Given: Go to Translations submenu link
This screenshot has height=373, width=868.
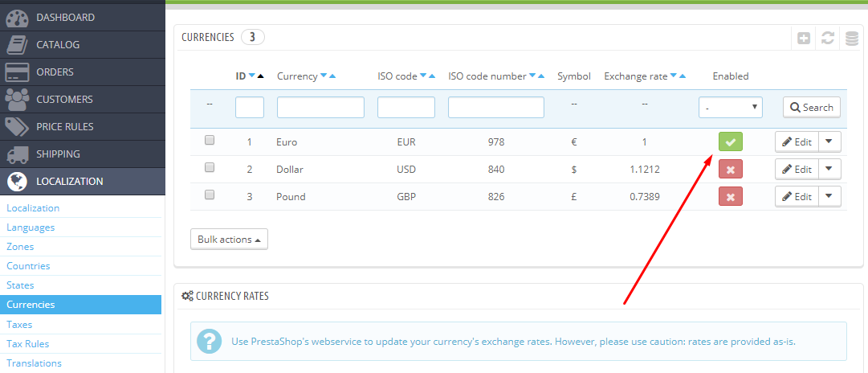Looking at the screenshot, I should click(34, 363).
